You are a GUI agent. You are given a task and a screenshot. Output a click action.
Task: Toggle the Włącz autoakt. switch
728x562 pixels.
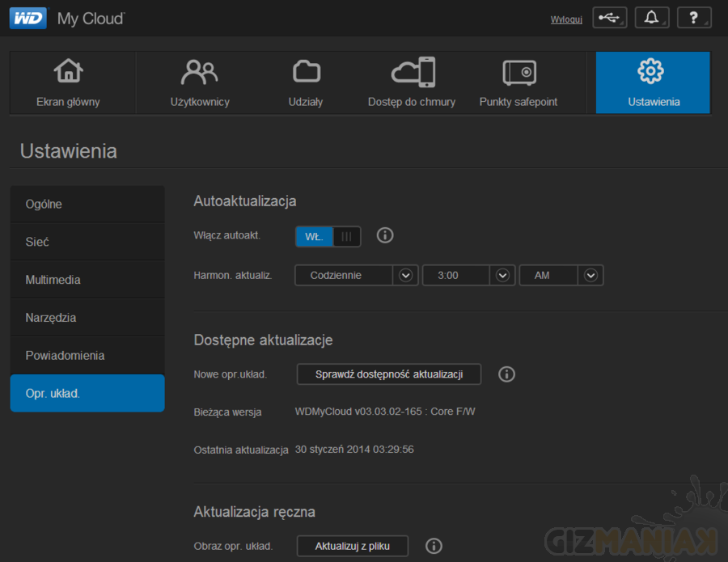pos(328,236)
